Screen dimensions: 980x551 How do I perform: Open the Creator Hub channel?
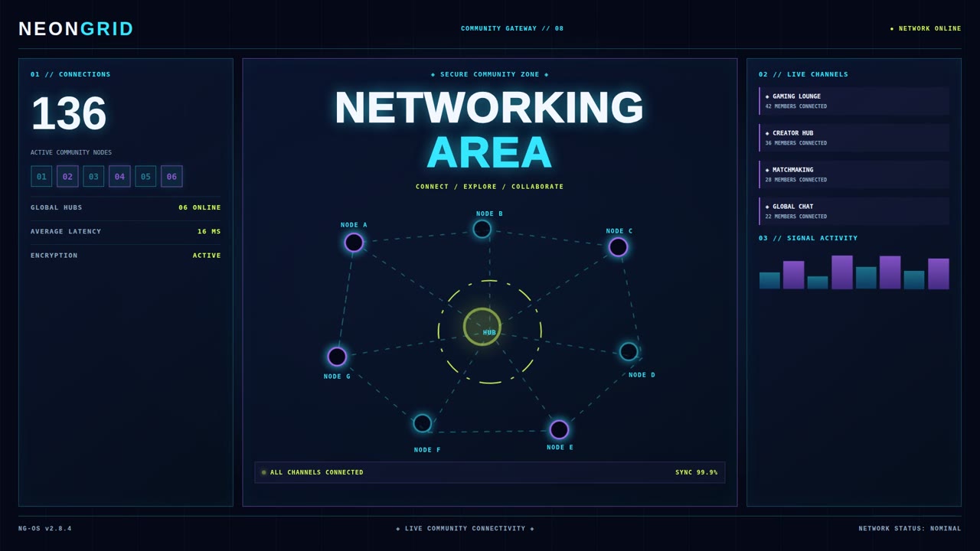pyautogui.click(x=854, y=138)
